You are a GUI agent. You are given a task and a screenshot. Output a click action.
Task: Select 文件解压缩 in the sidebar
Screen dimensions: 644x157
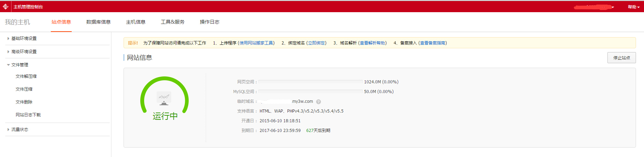pos(26,76)
